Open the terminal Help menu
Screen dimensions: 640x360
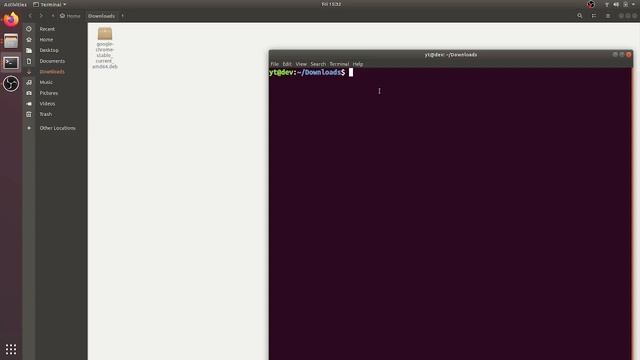click(x=358, y=64)
